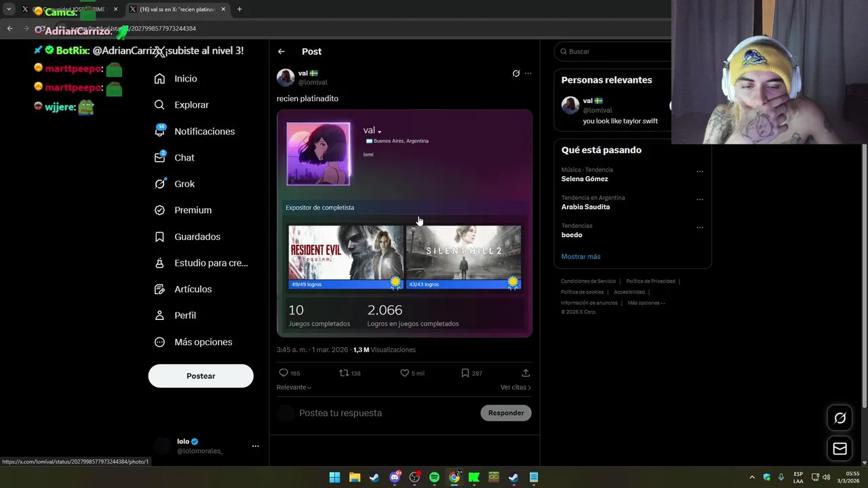This screenshot has width=868, height=488.
Task: Click Mostrar más under trends
Action: 580,256
